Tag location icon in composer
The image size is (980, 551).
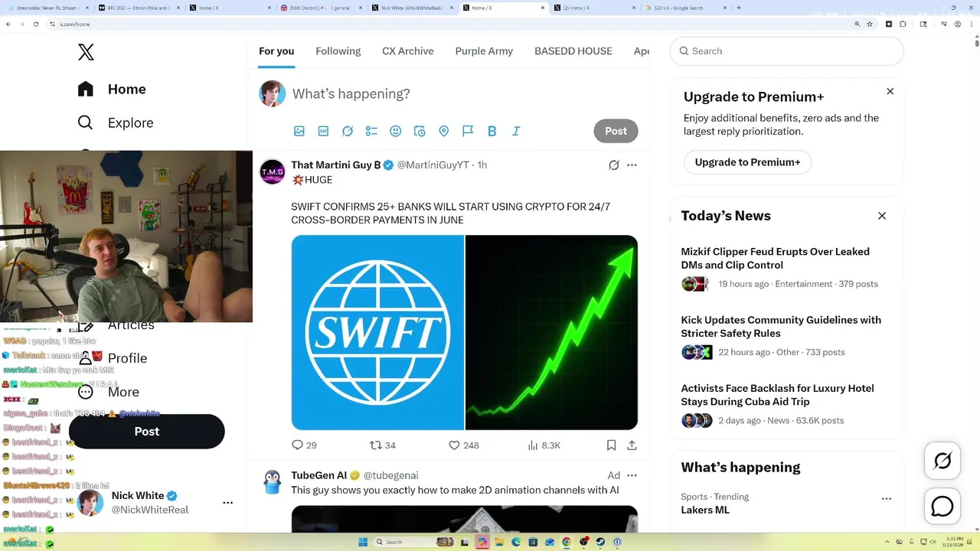tap(443, 131)
